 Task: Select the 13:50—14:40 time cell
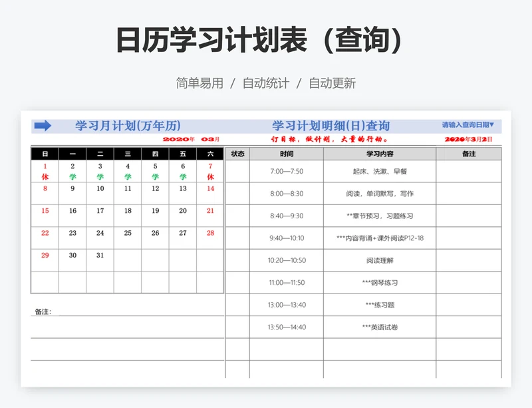pyautogui.click(x=287, y=327)
